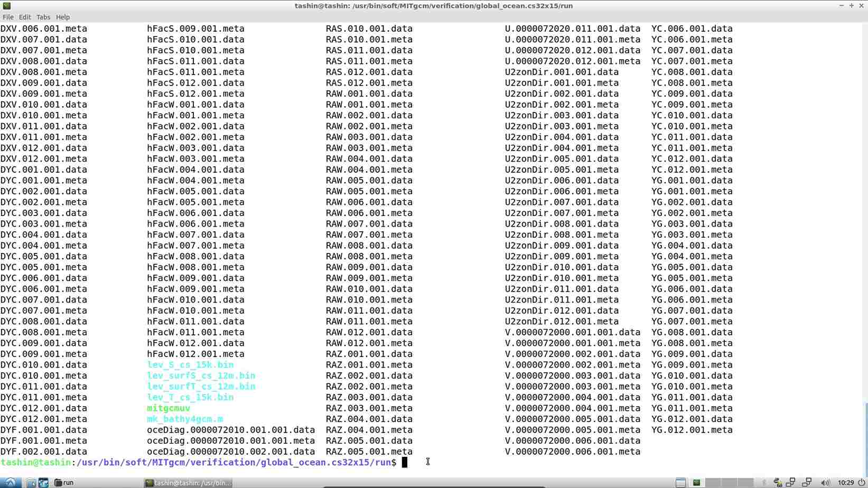Click the terminal prompt cursor block
Screen dimensions: 868x488
tap(405, 463)
